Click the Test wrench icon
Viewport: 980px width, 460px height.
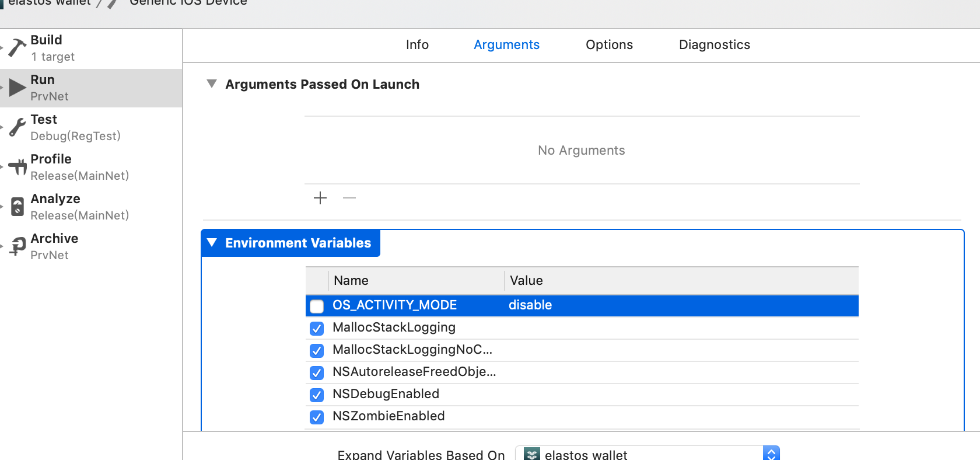(x=17, y=127)
